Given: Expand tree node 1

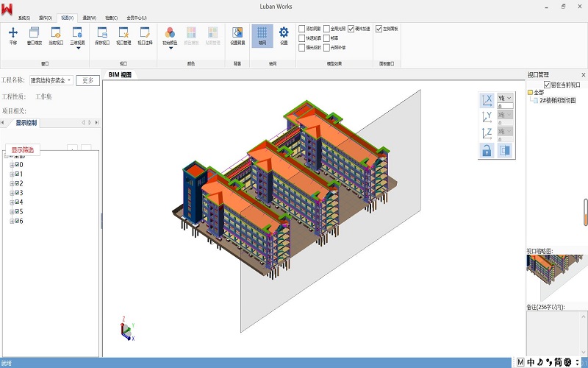Looking at the screenshot, I should 12,174.
